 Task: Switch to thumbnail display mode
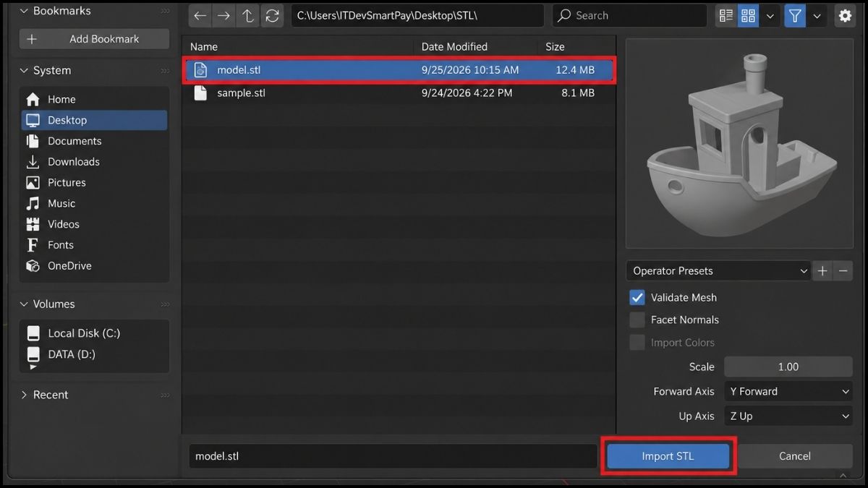click(x=749, y=15)
